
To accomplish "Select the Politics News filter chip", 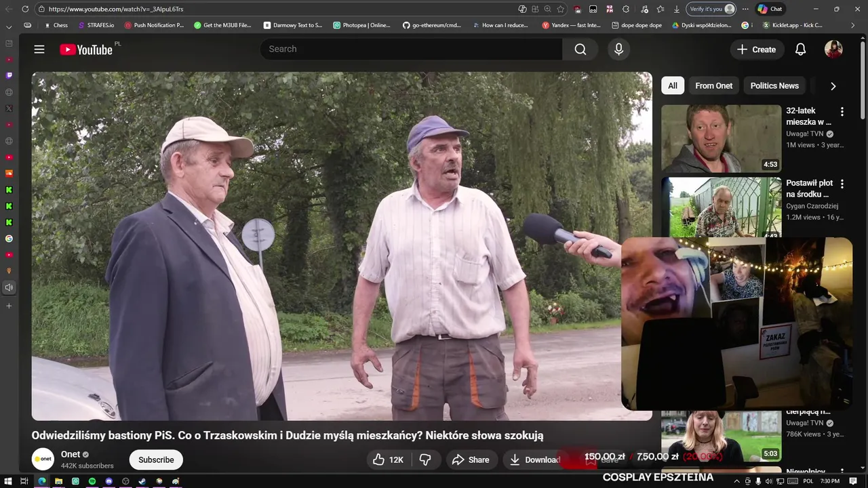I will pos(774,86).
